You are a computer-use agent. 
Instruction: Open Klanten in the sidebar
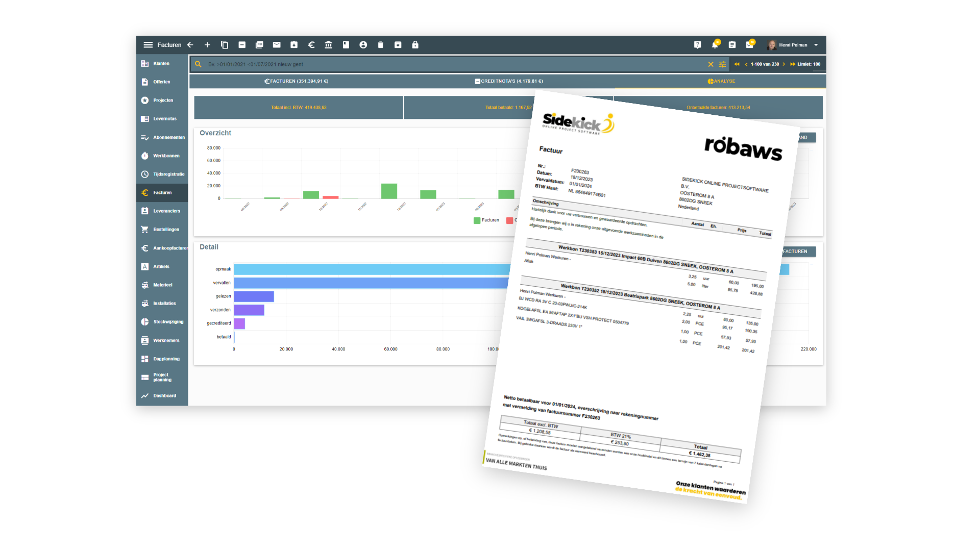[161, 64]
